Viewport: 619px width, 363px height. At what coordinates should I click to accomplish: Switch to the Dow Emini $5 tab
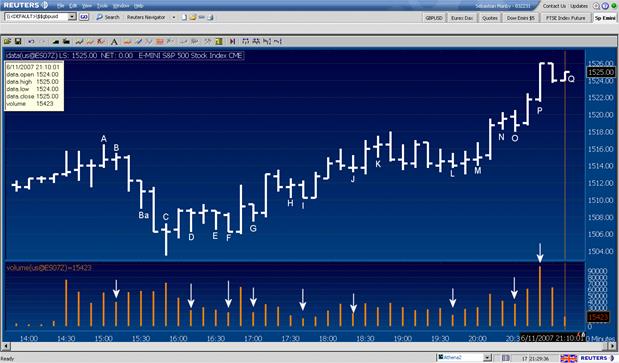(521, 18)
